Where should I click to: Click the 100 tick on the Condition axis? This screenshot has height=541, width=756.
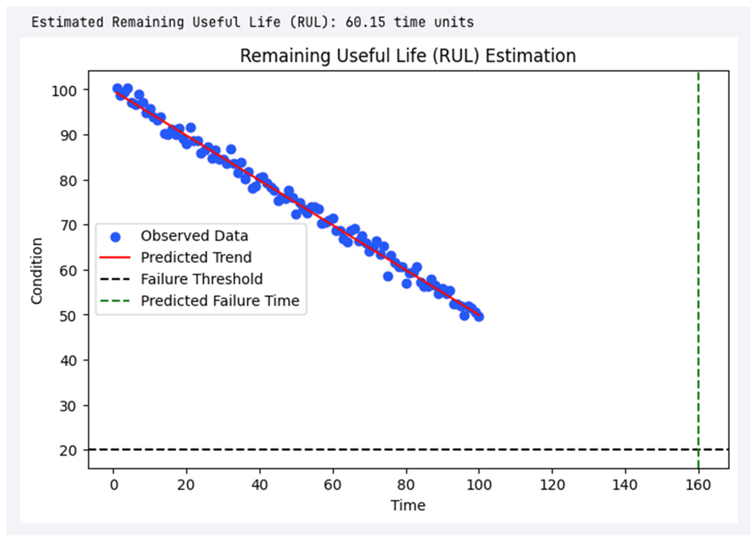64,91
